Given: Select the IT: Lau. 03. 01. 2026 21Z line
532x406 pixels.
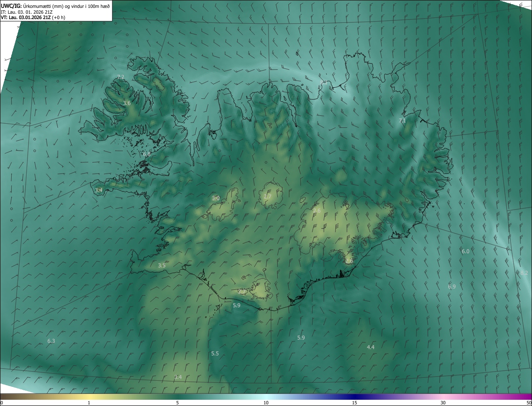Looking at the screenshot, I should pos(27,12).
